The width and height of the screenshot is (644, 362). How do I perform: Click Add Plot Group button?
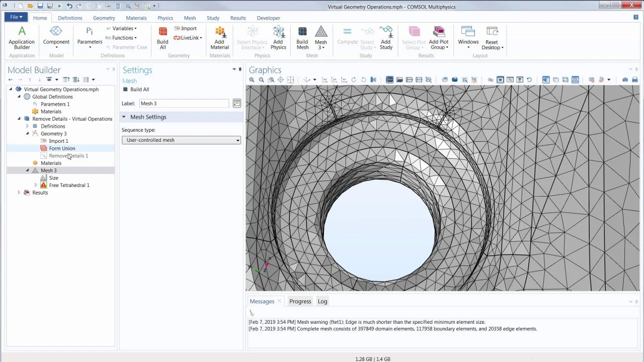[439, 38]
